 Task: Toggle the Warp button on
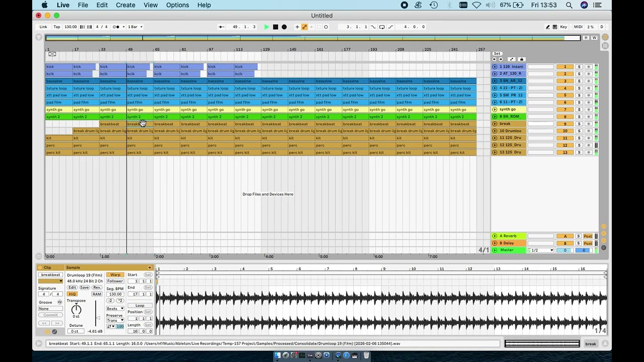point(115,275)
